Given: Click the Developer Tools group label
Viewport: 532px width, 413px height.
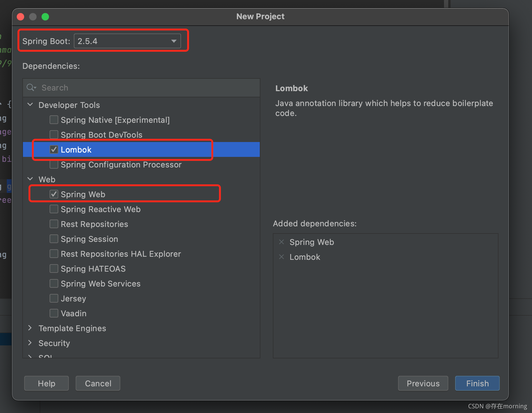Looking at the screenshot, I should click(69, 105).
